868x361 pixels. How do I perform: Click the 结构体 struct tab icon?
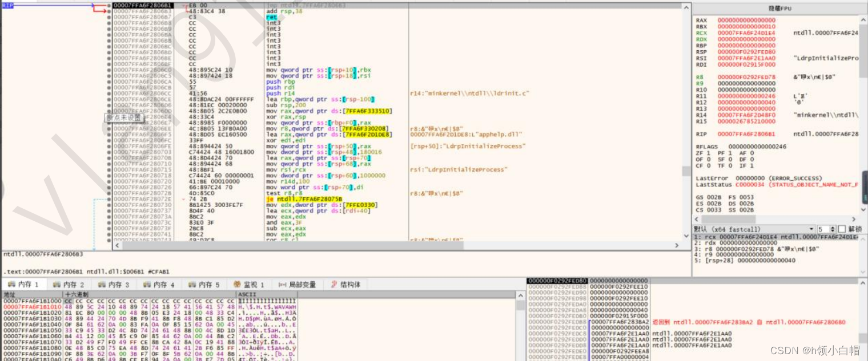click(x=334, y=285)
